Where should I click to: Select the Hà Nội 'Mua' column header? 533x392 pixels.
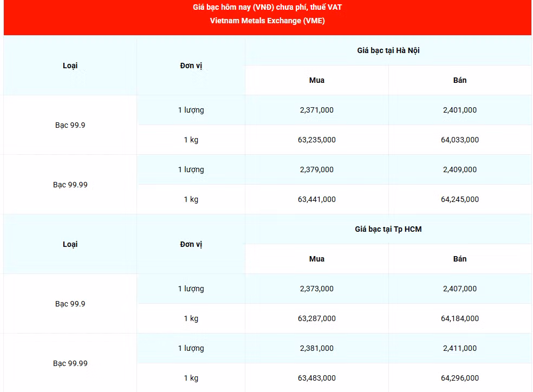[316, 80]
